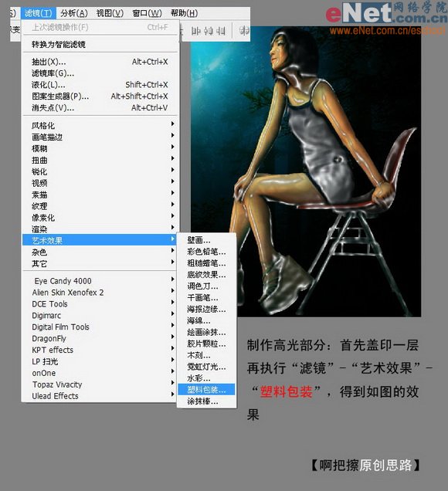Select 图案生成器(P)... menu item
The height and width of the screenshot is (491, 448).
coord(100,97)
